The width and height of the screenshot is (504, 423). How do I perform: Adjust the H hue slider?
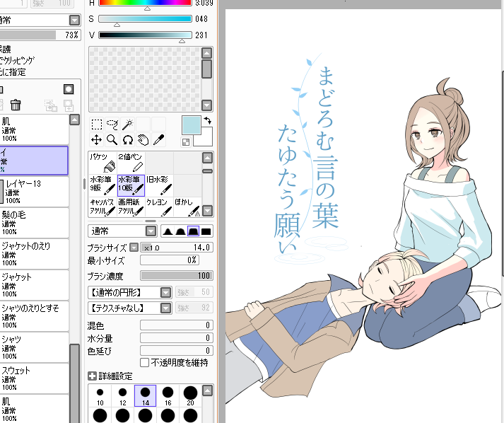pos(145,3)
